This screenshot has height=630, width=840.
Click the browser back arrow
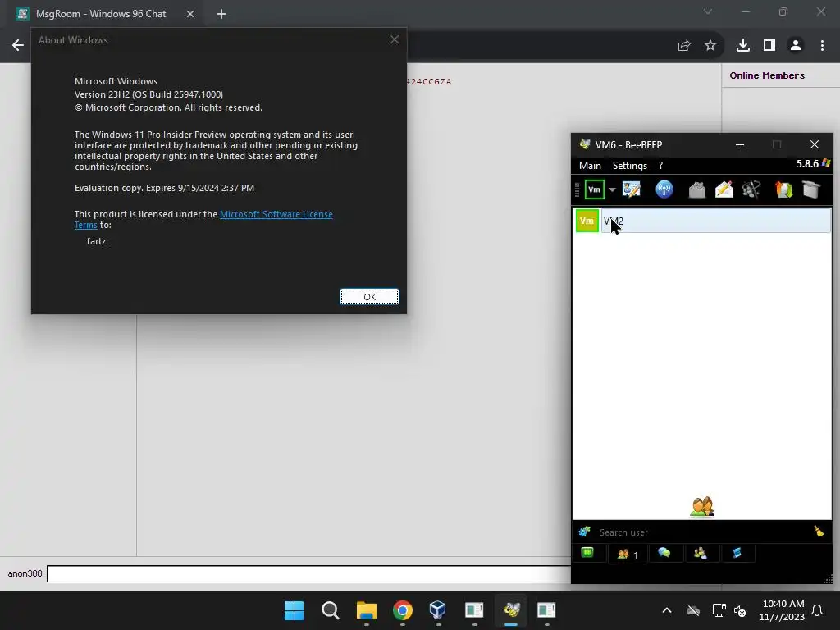18,46
